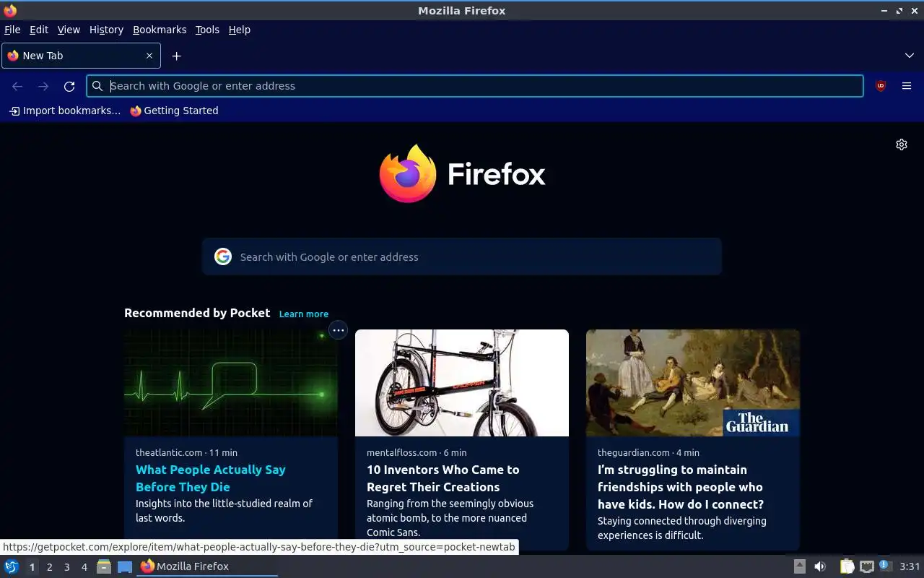This screenshot has width=924, height=578.
Task: Click the green heartbeat article thumbnail
Action: 231,383
